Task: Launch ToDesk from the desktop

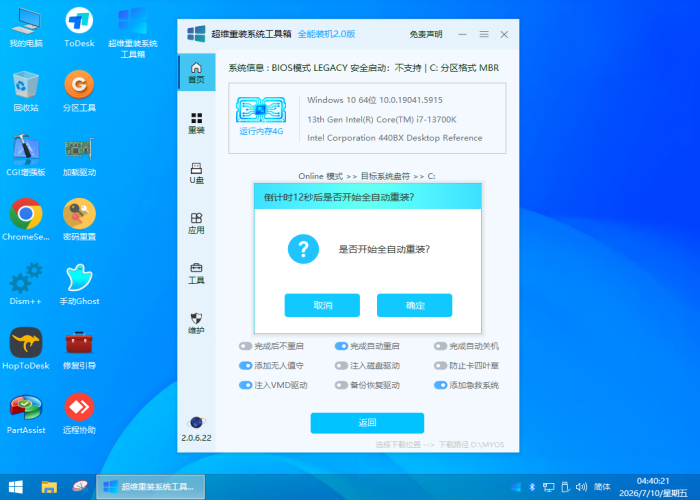Action: [79, 27]
